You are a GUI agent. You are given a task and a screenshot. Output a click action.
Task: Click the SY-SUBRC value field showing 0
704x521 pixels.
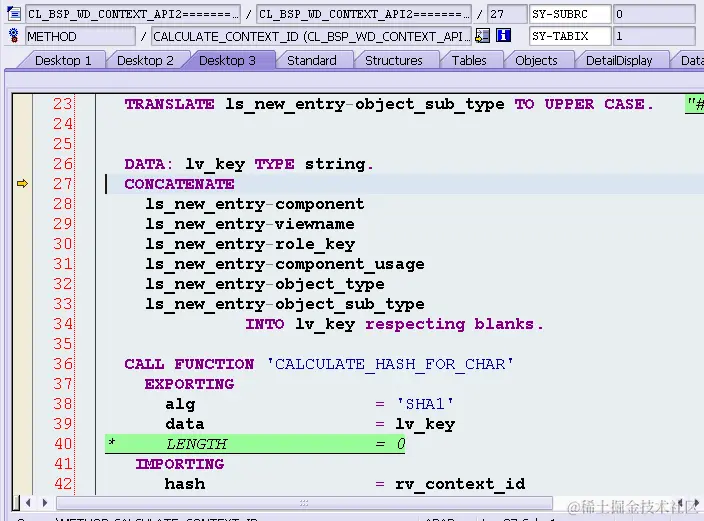pos(655,14)
